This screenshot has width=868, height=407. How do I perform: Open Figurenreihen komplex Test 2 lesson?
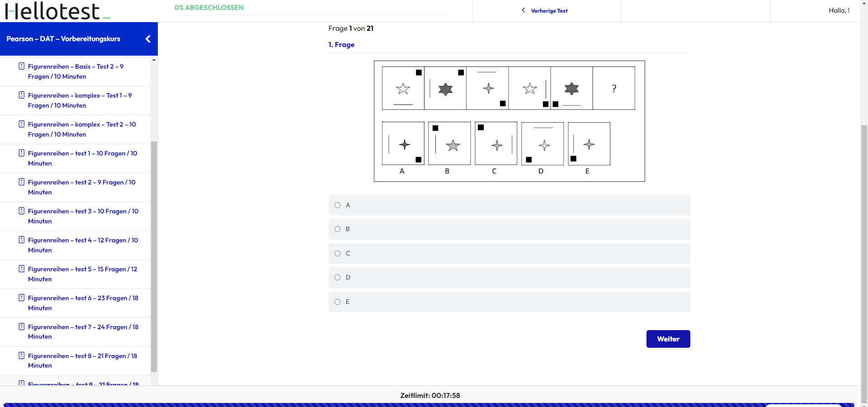point(82,129)
